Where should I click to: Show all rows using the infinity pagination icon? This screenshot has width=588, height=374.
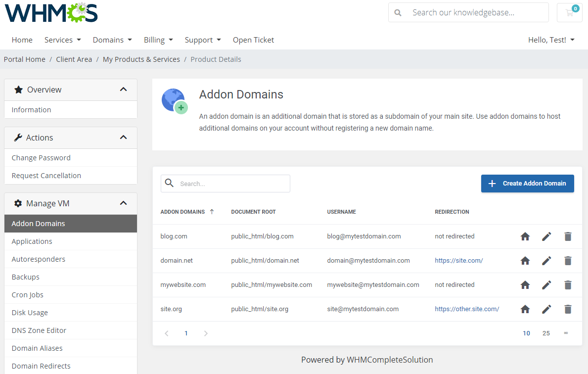point(566,333)
